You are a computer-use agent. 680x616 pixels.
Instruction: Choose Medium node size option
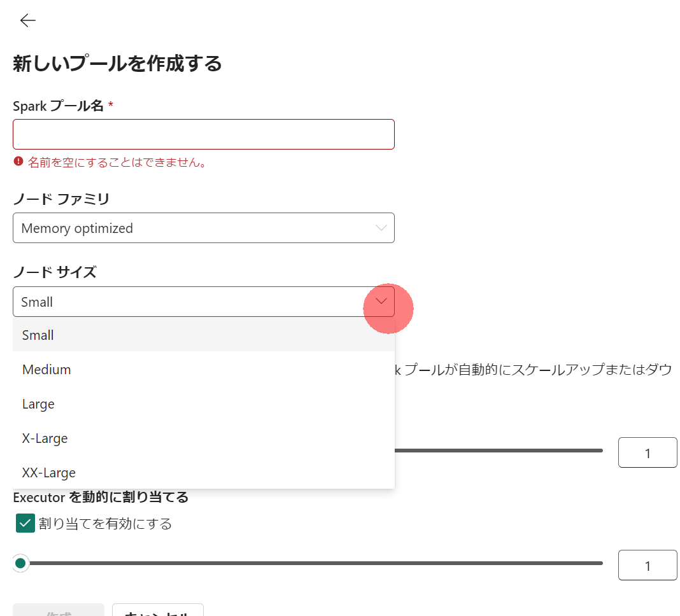coord(203,369)
